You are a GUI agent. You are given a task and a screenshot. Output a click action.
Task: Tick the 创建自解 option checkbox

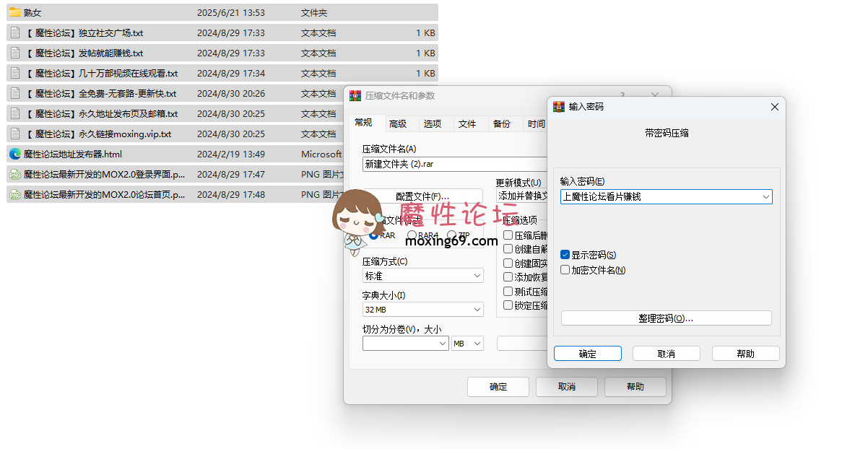(508, 249)
